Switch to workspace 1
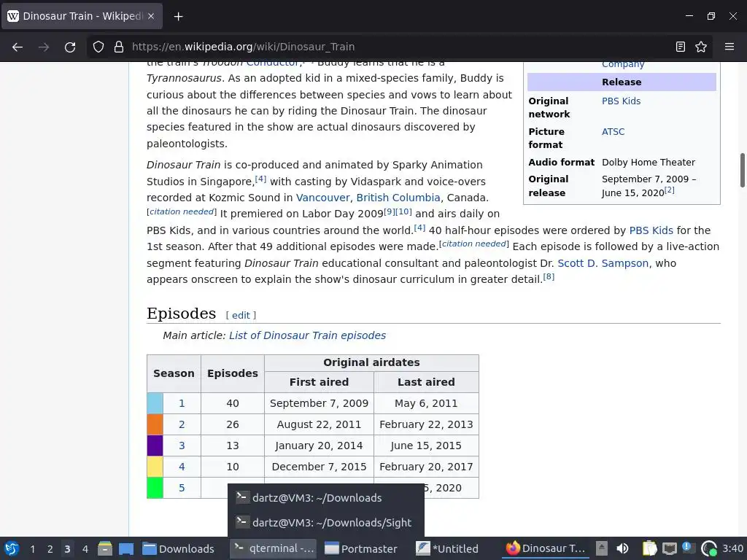The width and height of the screenshot is (747, 560). tap(32, 549)
